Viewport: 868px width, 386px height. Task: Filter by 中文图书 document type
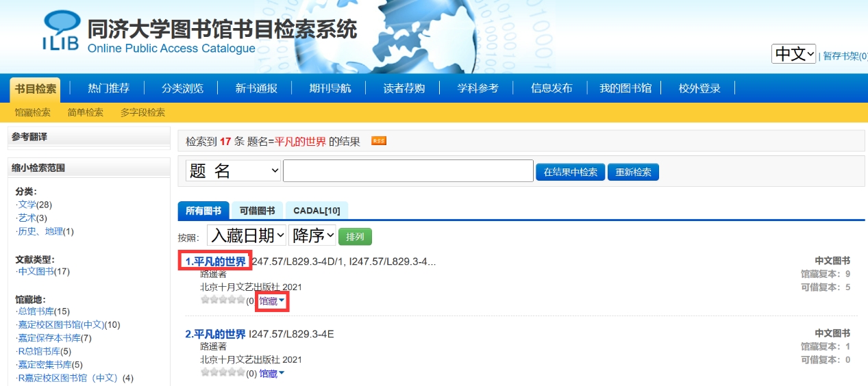pyautogui.click(x=36, y=272)
